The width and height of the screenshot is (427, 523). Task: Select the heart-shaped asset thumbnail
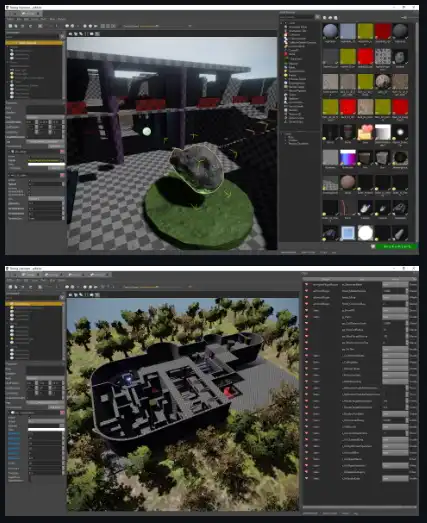point(365,132)
